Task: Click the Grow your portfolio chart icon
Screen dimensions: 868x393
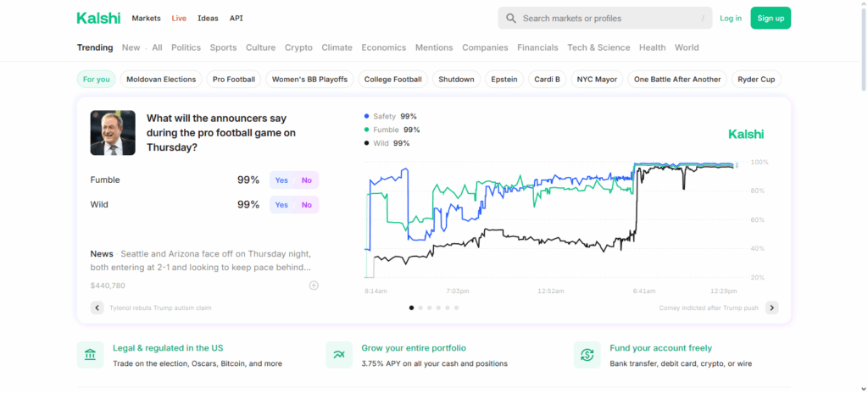Action: (x=339, y=355)
